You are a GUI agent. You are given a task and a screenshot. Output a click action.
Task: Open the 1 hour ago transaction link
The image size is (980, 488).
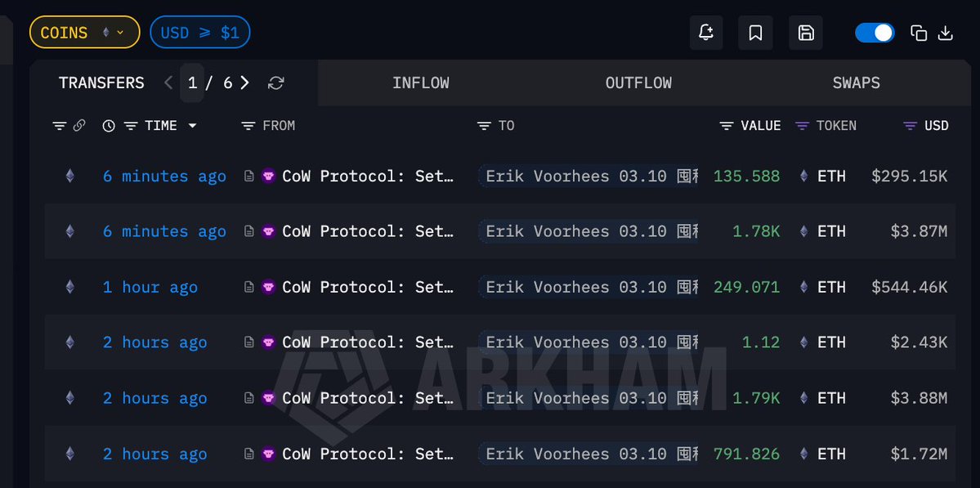click(x=150, y=287)
